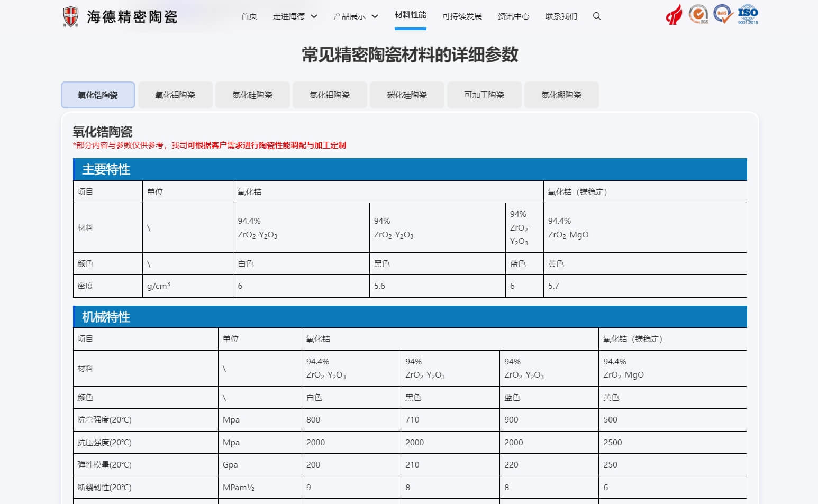Go to 可持续发展 page
This screenshot has height=504, width=818.
tap(462, 16)
